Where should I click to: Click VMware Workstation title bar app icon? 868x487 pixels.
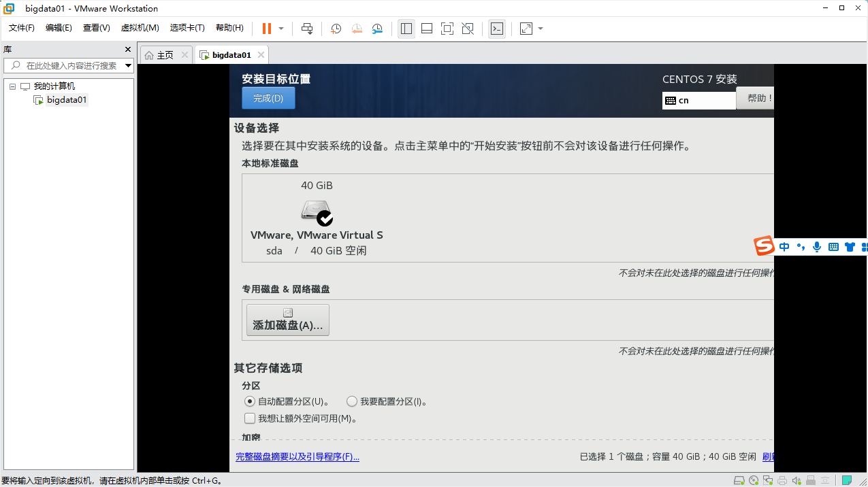[9, 8]
